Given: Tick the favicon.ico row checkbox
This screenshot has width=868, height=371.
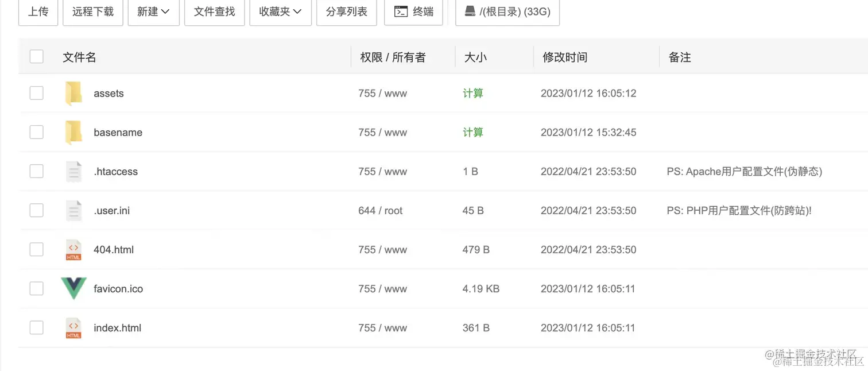Looking at the screenshot, I should (37, 288).
